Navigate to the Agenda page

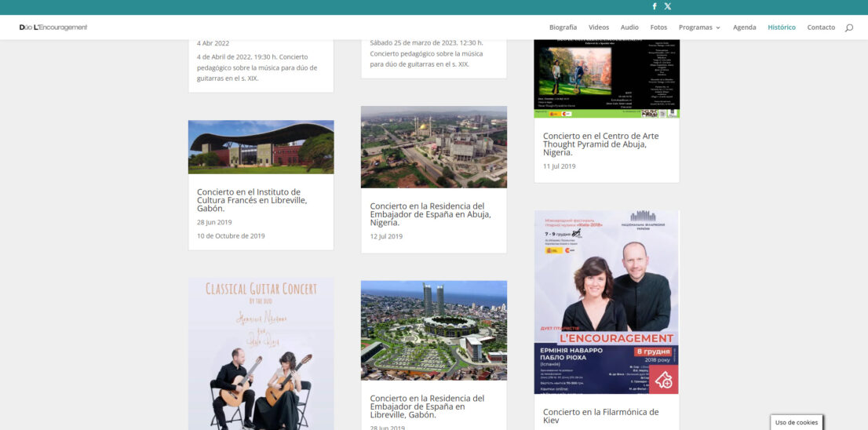click(745, 27)
